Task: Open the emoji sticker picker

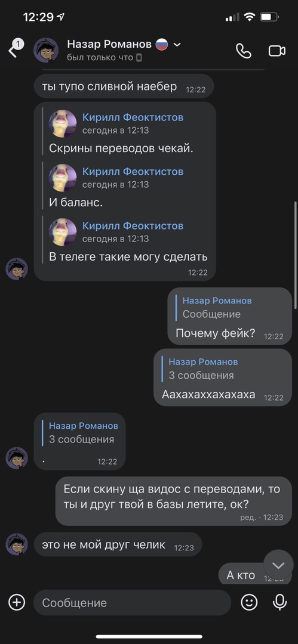Action: pyautogui.click(x=249, y=602)
